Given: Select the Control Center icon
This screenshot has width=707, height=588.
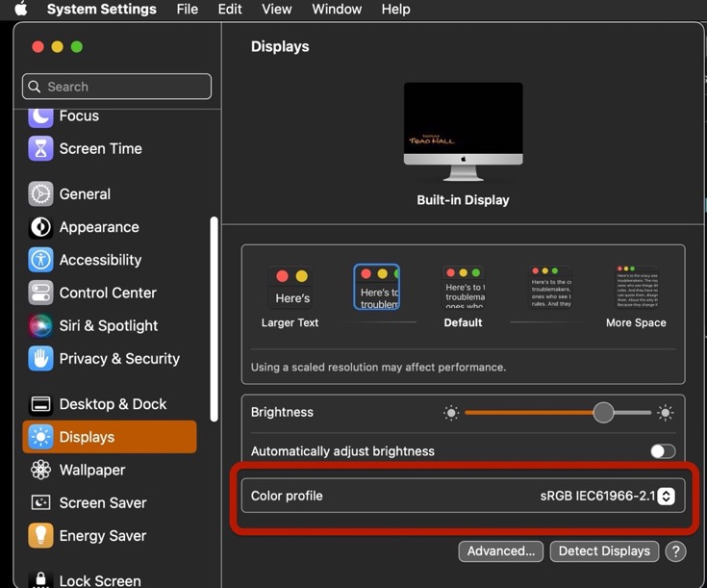Looking at the screenshot, I should point(40,293).
